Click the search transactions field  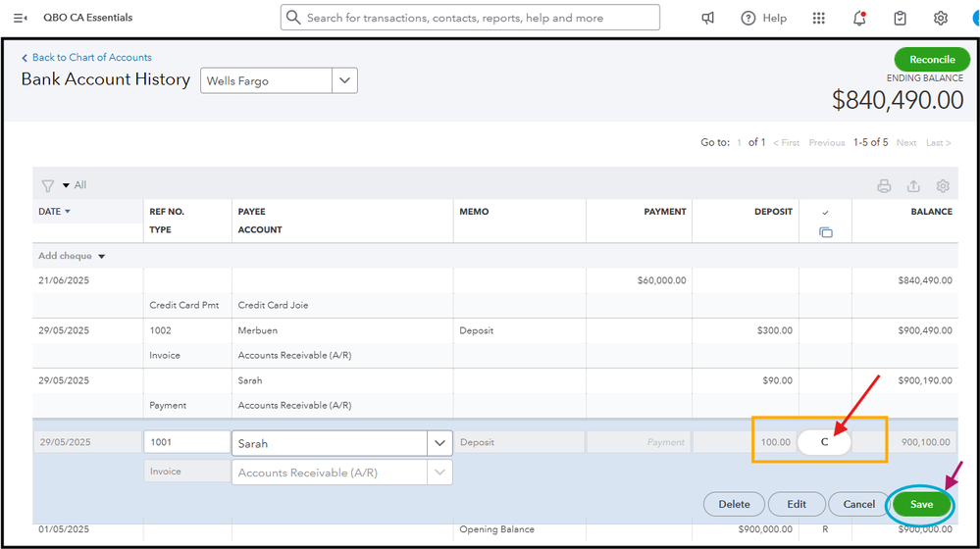[x=471, y=18]
